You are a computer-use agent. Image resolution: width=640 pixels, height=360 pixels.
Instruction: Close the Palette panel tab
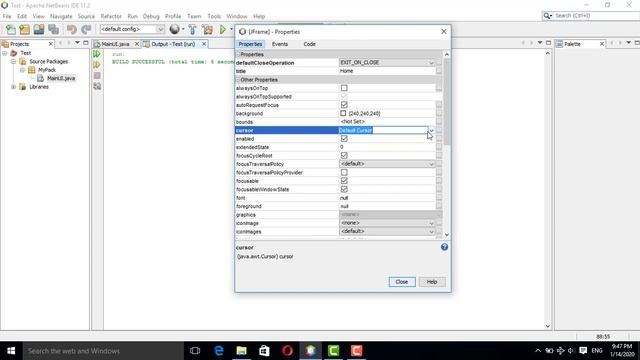tap(602, 44)
